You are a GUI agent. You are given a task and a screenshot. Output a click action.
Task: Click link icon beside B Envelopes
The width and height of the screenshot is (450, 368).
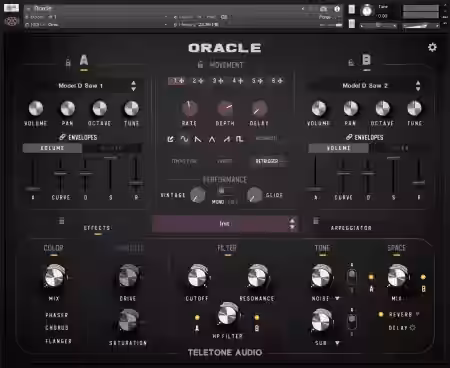349,137
